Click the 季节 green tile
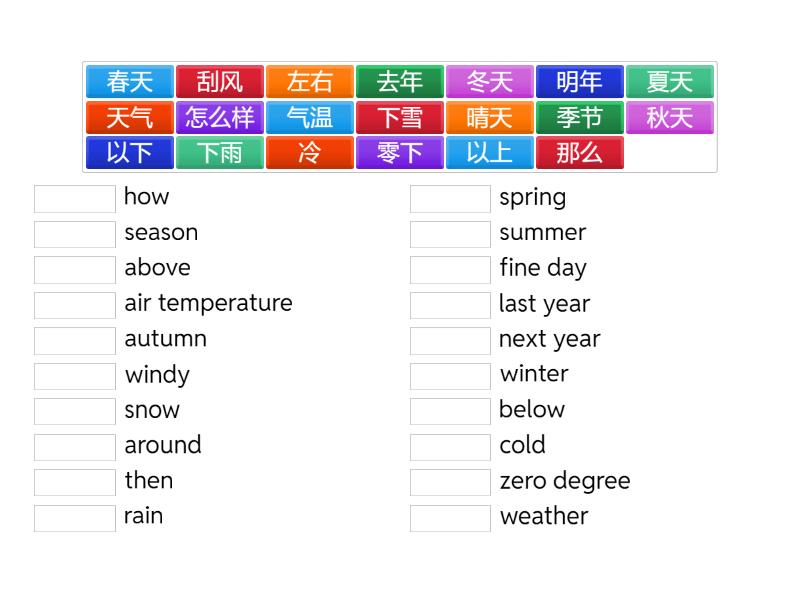This screenshot has width=800, height=600. 580,118
